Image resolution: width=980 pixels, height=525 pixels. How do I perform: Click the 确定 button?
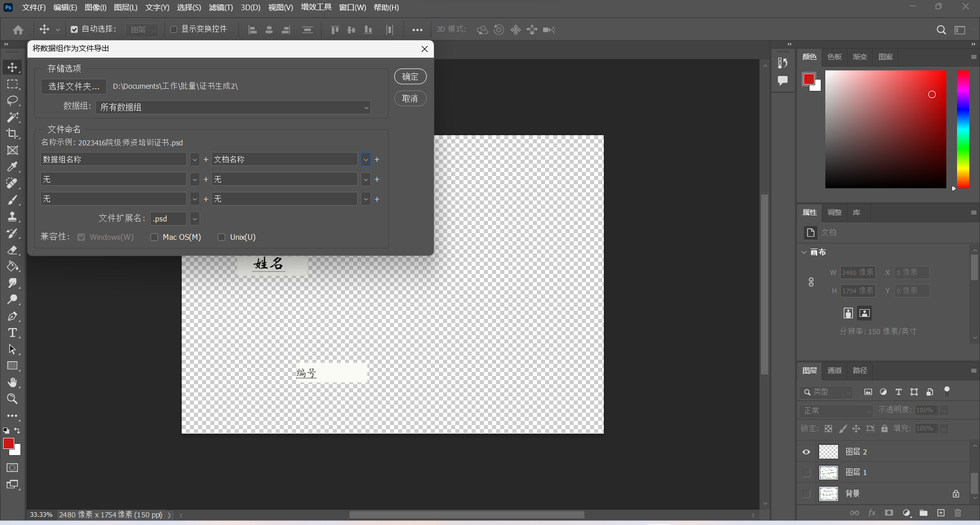pos(410,77)
